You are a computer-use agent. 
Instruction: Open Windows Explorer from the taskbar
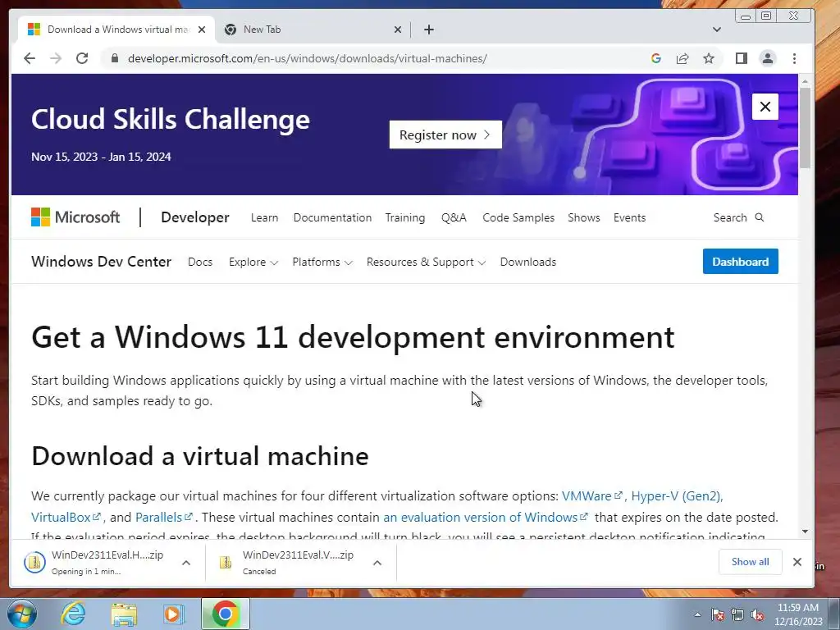coord(124,614)
